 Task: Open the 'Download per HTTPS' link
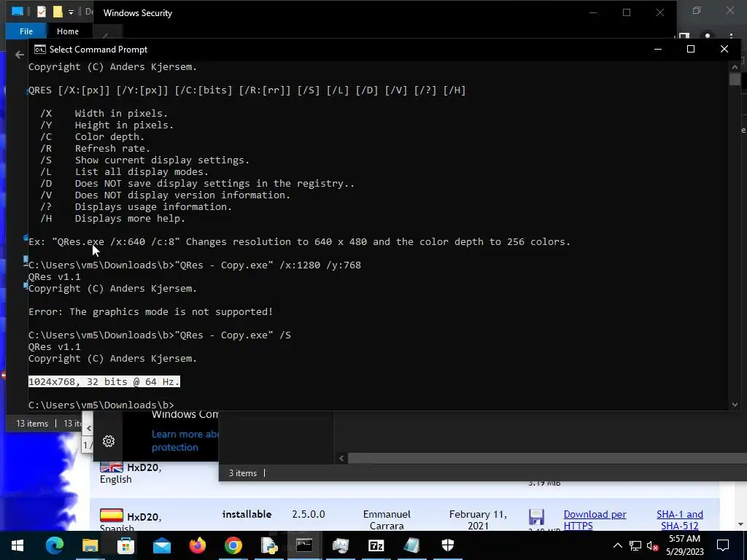[595, 520]
